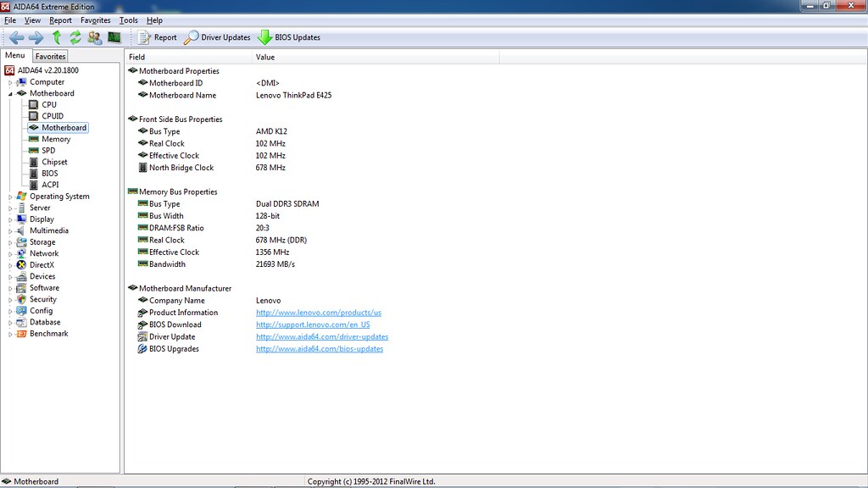Click the Motherboard Properties group header

173,71
